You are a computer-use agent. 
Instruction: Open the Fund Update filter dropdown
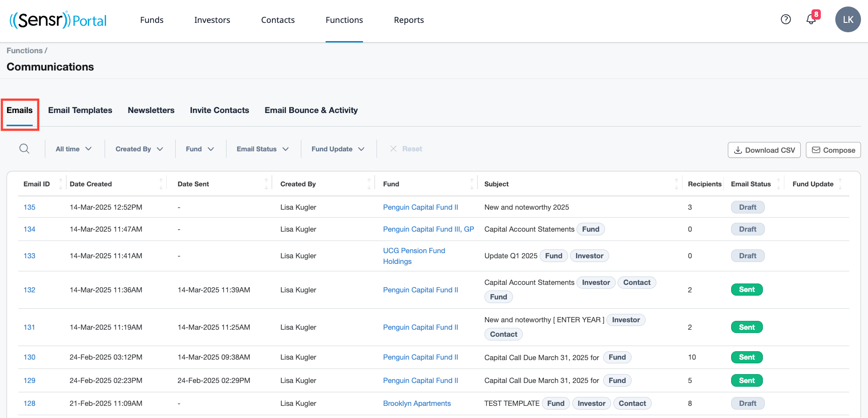pyautogui.click(x=338, y=149)
